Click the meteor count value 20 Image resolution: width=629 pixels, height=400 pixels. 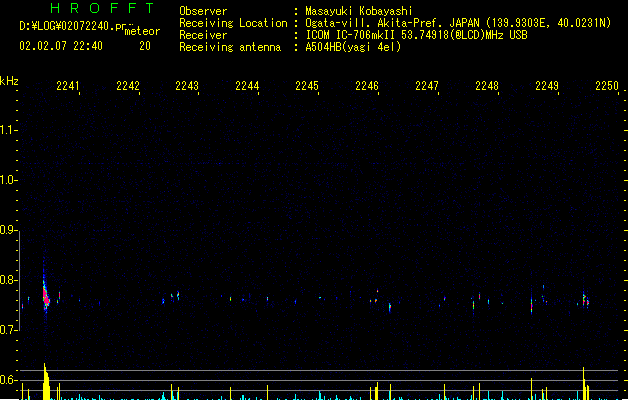pos(145,46)
